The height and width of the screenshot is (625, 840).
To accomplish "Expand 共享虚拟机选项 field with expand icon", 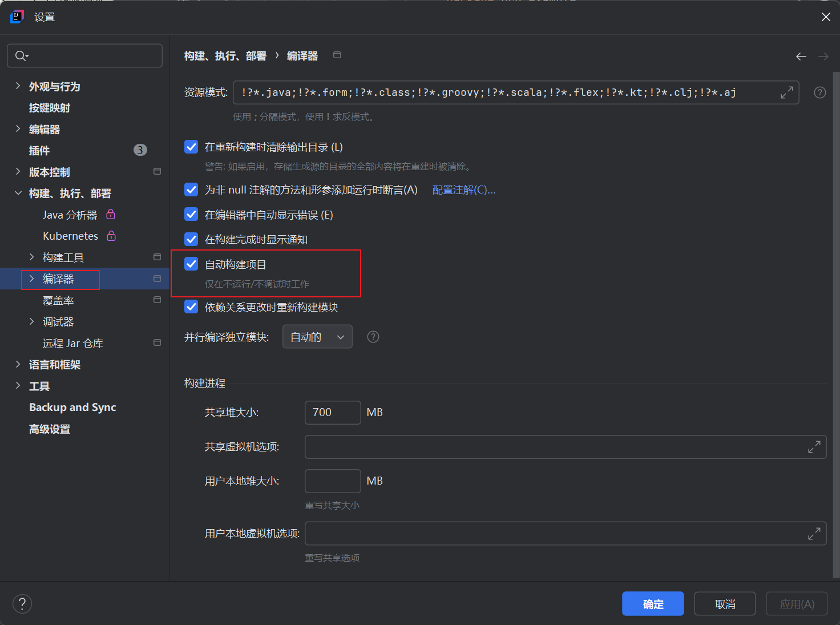I will click(814, 447).
